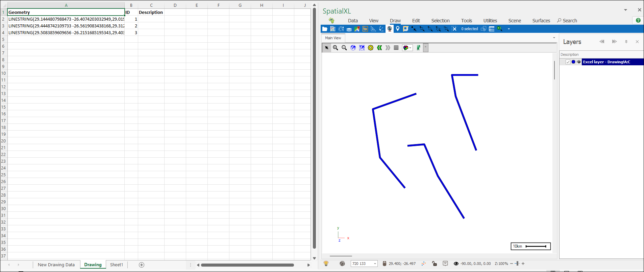644x272 pixels.
Task: Open the Surfaces menu
Action: click(x=541, y=21)
